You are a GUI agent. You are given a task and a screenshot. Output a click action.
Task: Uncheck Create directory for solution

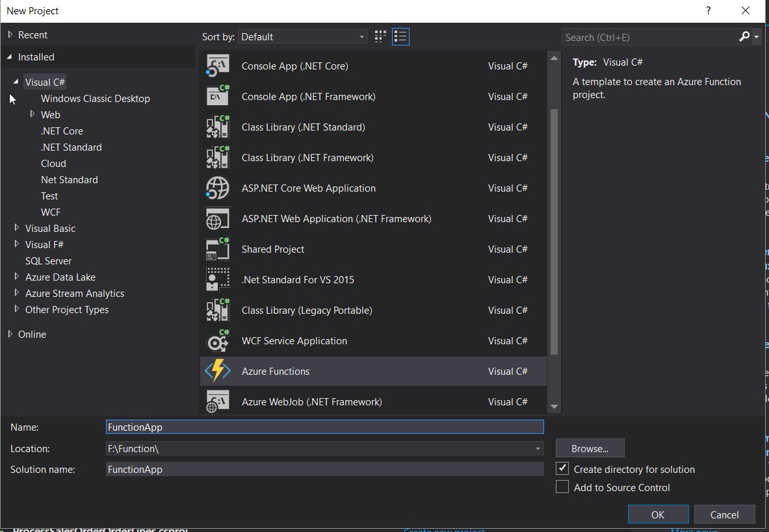pos(562,469)
